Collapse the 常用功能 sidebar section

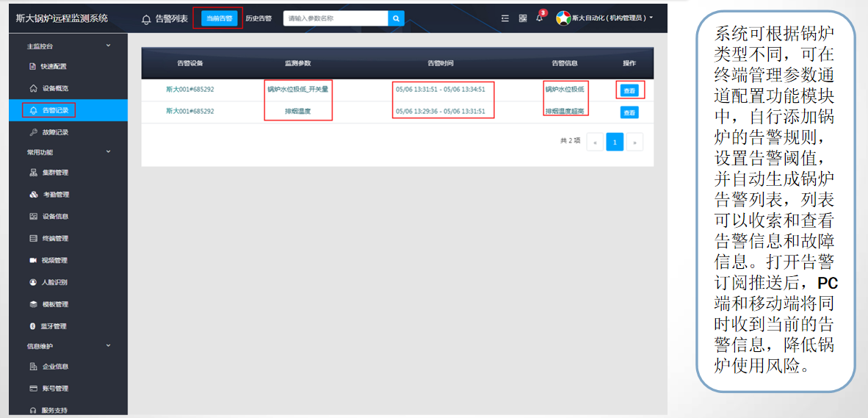click(109, 152)
